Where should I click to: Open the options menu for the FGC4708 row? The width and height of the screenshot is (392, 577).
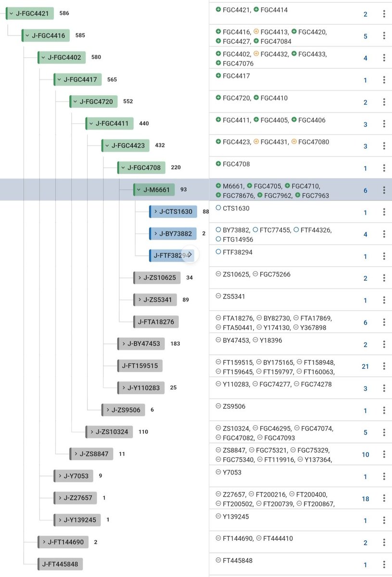click(384, 168)
